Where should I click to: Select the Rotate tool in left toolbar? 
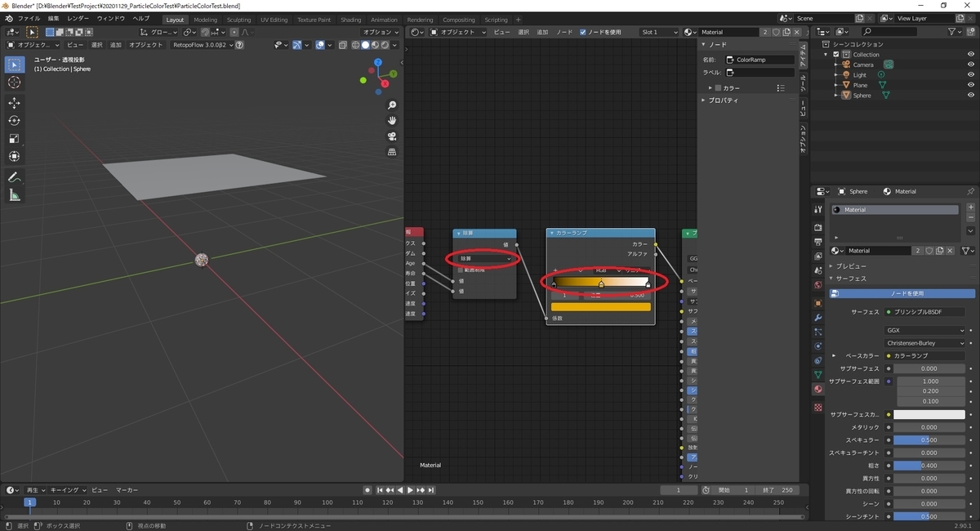coord(14,121)
